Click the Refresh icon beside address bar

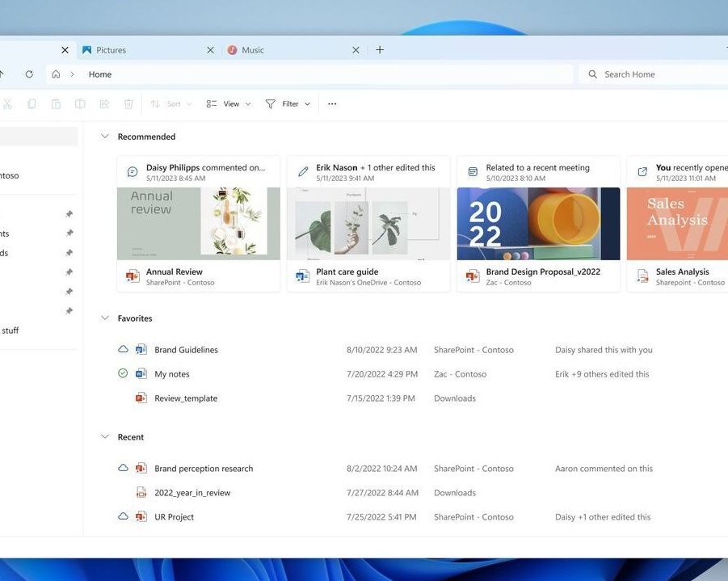point(29,74)
